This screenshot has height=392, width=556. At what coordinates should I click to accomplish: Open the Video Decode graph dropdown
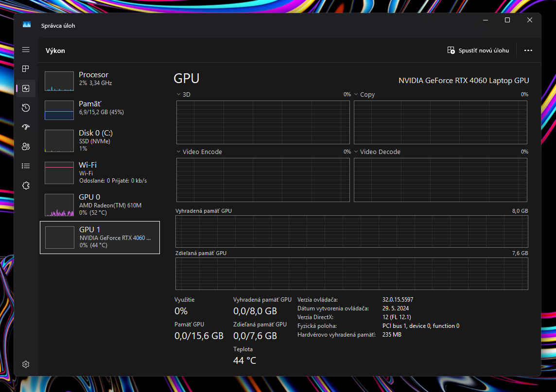pyautogui.click(x=356, y=152)
